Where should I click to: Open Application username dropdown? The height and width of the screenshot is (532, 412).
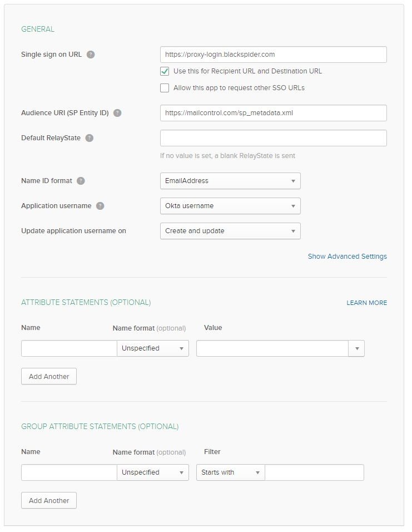coord(230,206)
